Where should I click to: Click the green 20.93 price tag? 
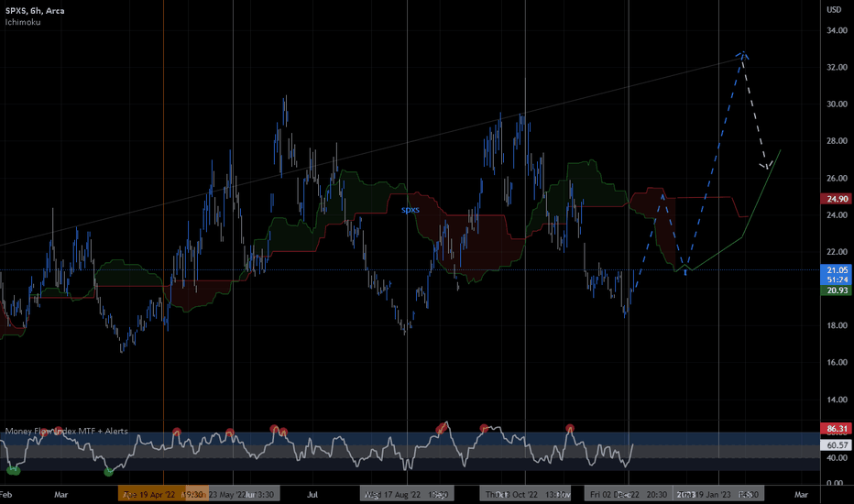pyautogui.click(x=836, y=290)
